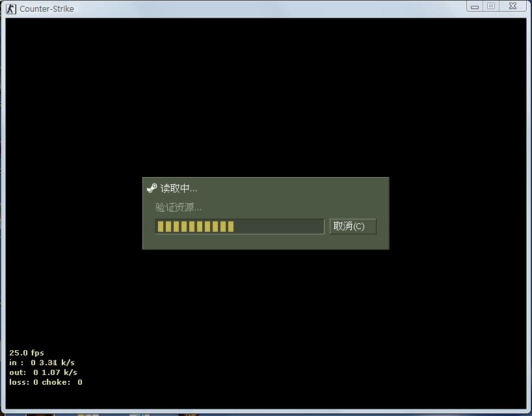The image size is (532, 416).
Task: Click the Counter-Strike icon in title bar
Action: (11, 9)
